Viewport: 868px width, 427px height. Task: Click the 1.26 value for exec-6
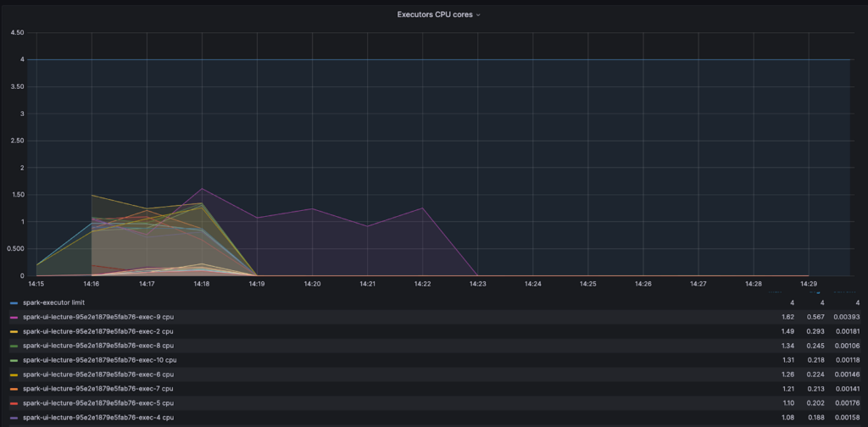[x=787, y=374]
